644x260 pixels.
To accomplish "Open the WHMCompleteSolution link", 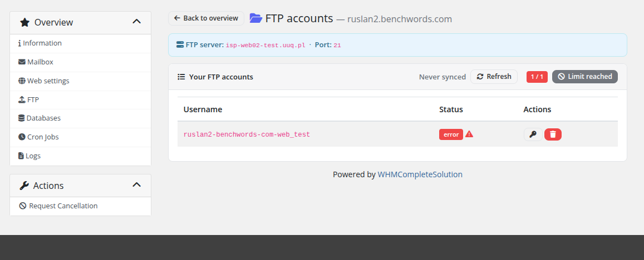I will point(420,174).
